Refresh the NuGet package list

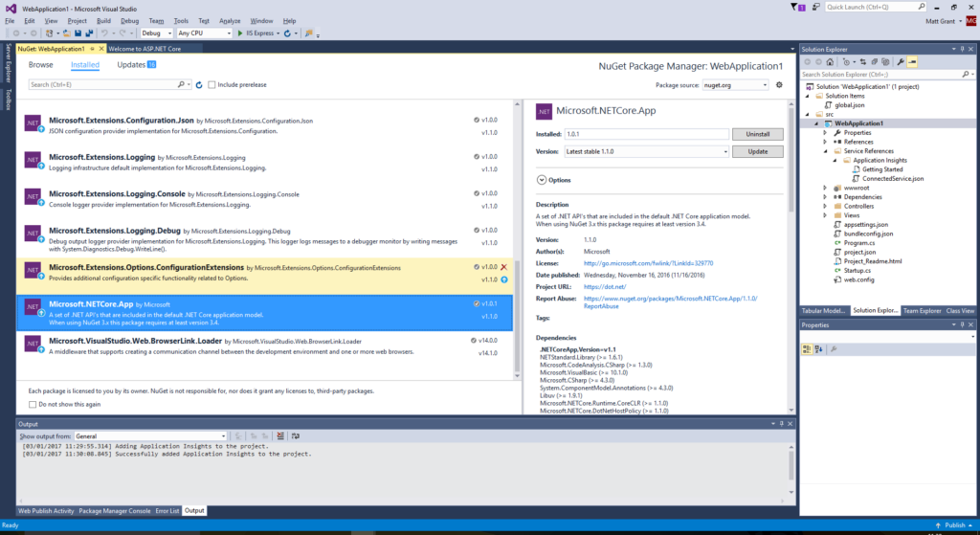199,84
